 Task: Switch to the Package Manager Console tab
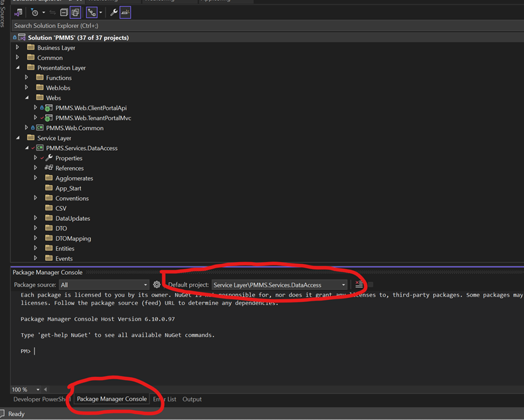pos(112,399)
